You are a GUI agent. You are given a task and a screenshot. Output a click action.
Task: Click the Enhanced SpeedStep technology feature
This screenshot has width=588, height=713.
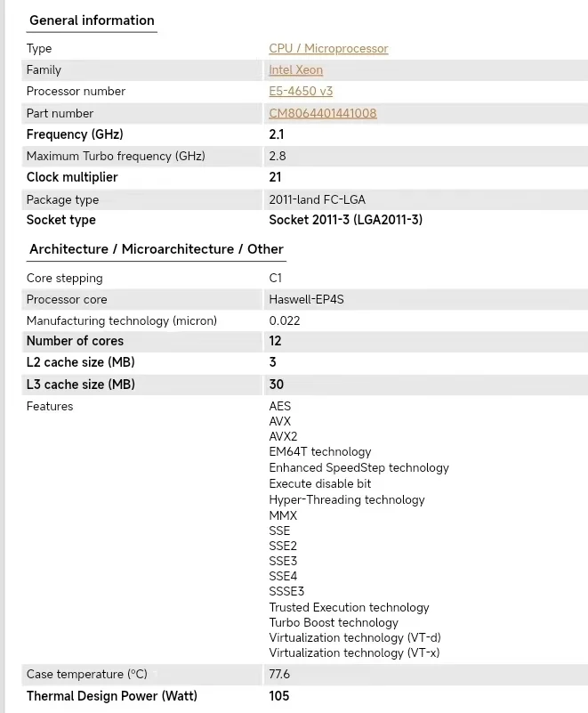click(358, 467)
